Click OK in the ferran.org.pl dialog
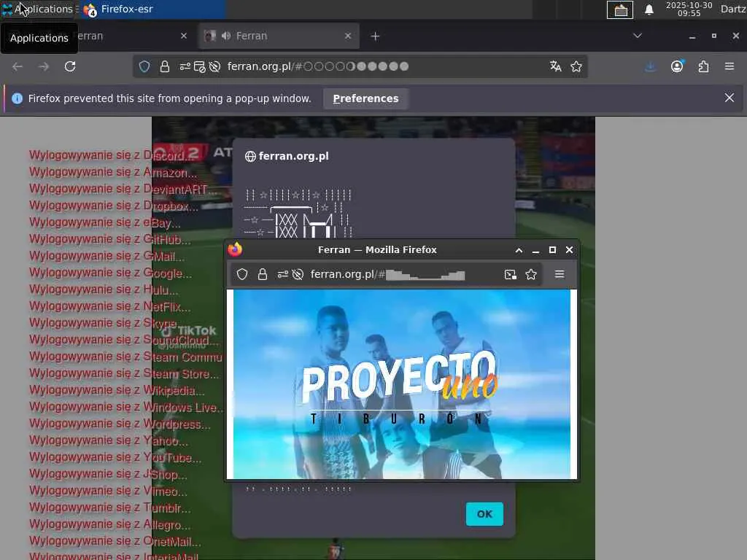The height and width of the screenshot is (560, 747). (x=484, y=514)
